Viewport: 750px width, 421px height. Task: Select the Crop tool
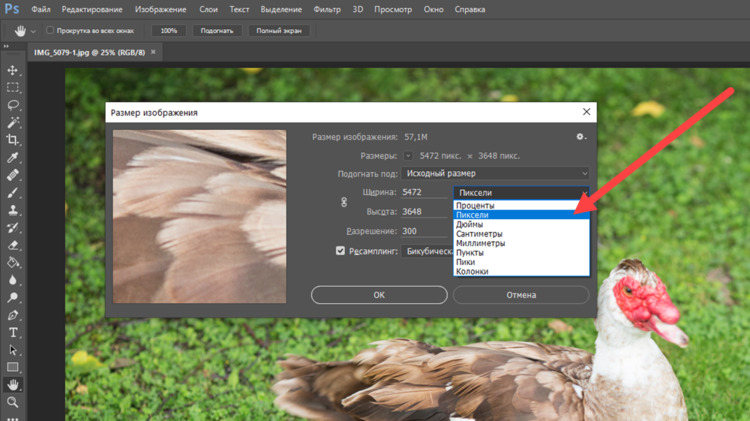tap(13, 140)
